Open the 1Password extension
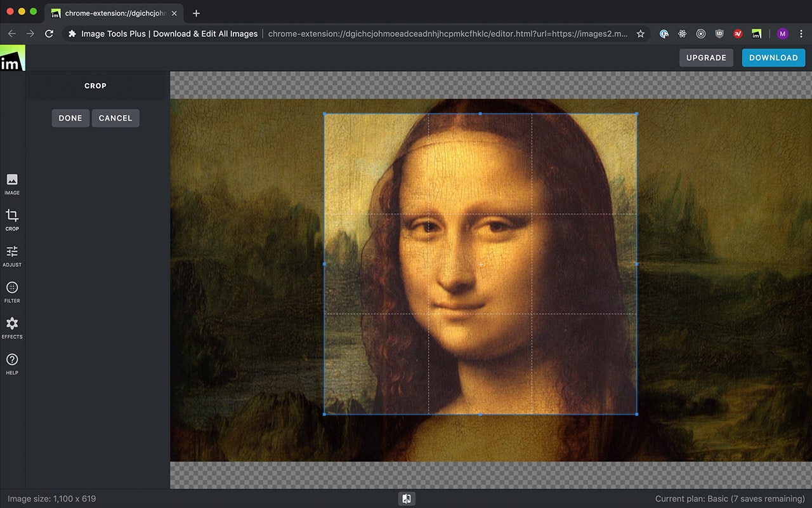The height and width of the screenshot is (508, 812). pyautogui.click(x=664, y=34)
